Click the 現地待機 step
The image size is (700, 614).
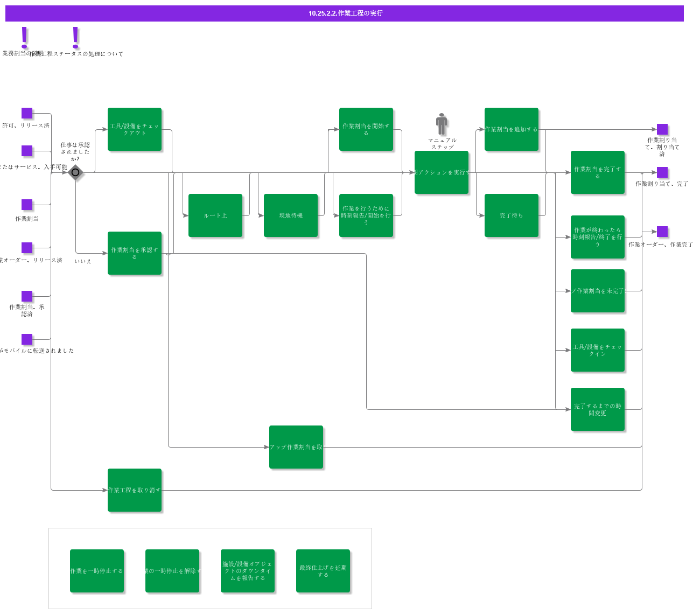click(x=291, y=214)
